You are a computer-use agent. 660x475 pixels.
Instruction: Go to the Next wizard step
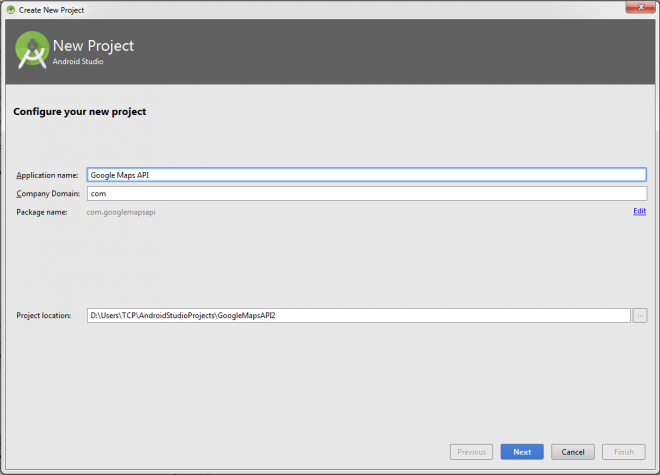click(522, 452)
